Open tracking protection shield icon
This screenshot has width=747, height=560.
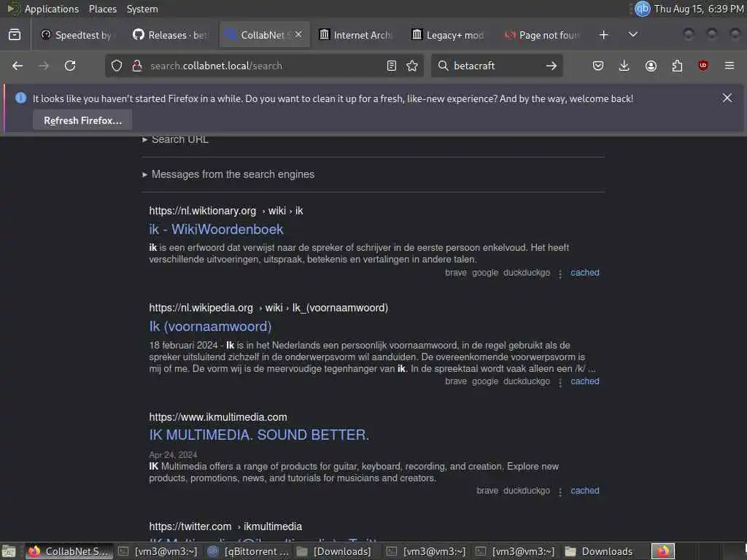click(x=117, y=66)
